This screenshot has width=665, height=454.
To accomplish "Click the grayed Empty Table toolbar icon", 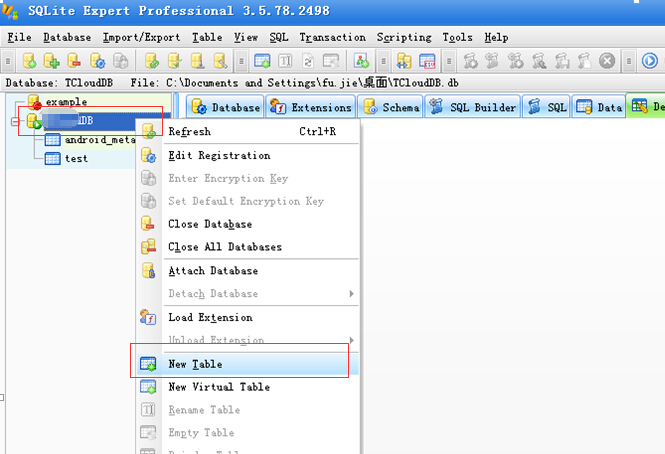I will tap(331, 61).
